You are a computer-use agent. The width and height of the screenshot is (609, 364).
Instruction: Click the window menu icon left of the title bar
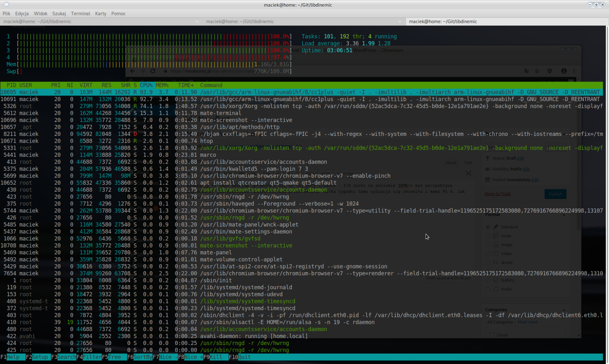click(x=6, y=5)
